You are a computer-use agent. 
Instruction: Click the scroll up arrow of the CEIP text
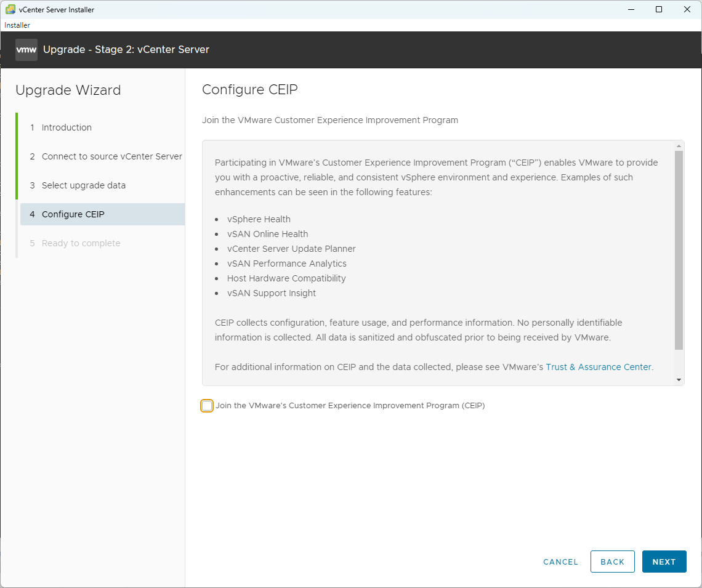(679, 146)
